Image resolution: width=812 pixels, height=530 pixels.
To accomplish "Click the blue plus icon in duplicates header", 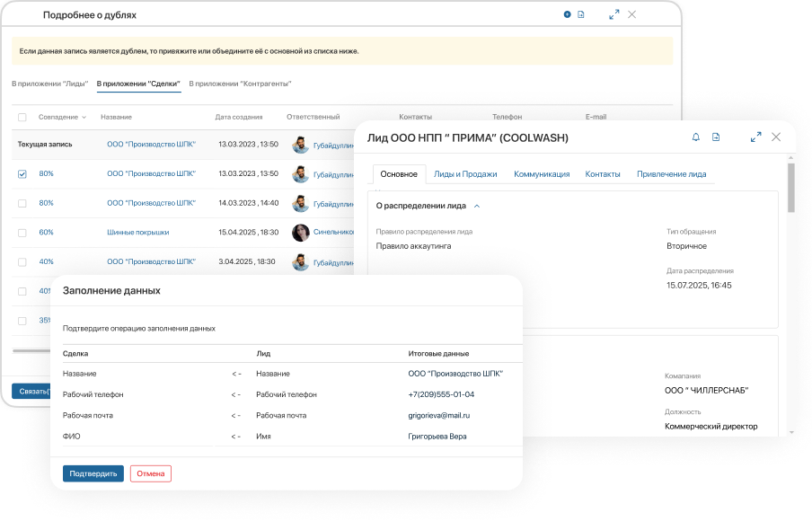I will 567,14.
